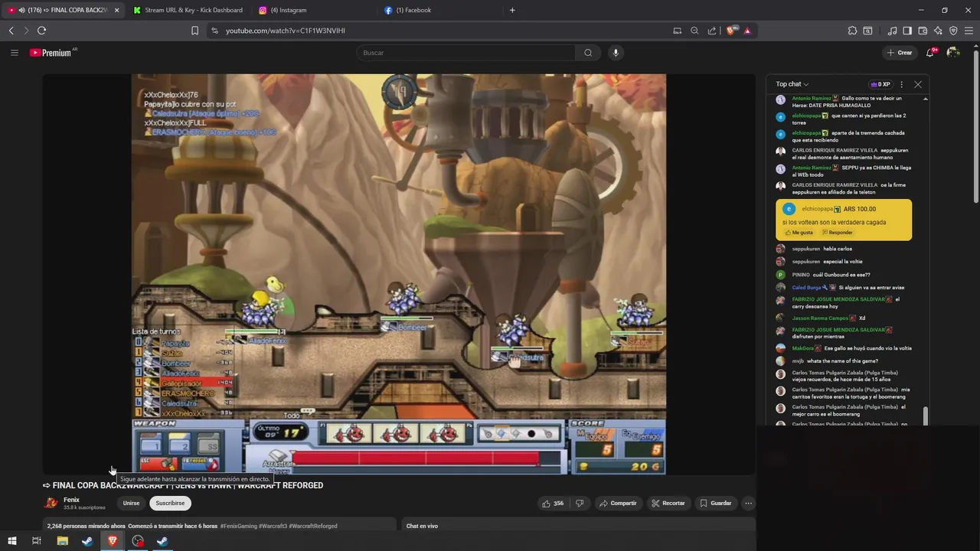980x551 pixels.
Task: Share this page via address bar icon
Action: tap(712, 31)
